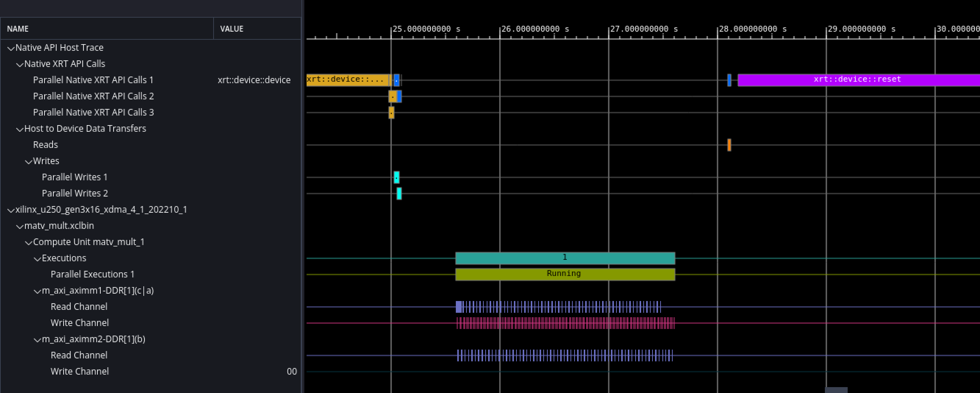Collapse m_axi_aximm2-DDR[1](b) node

37,340
